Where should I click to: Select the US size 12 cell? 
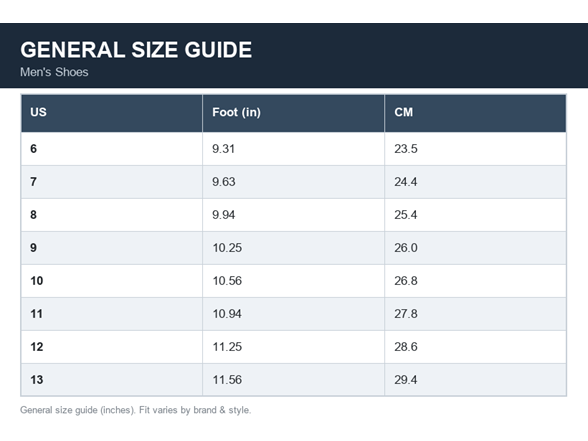pyautogui.click(x=112, y=347)
